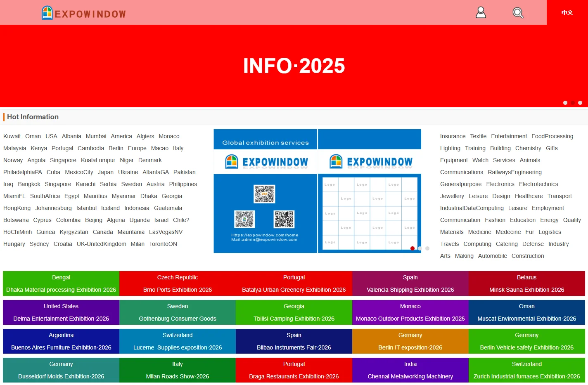Open the PhiladelphiaPA location link

23,172
